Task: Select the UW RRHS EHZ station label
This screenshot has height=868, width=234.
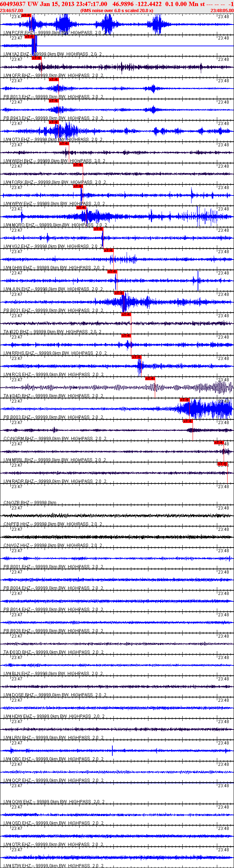Action: (x=19, y=353)
